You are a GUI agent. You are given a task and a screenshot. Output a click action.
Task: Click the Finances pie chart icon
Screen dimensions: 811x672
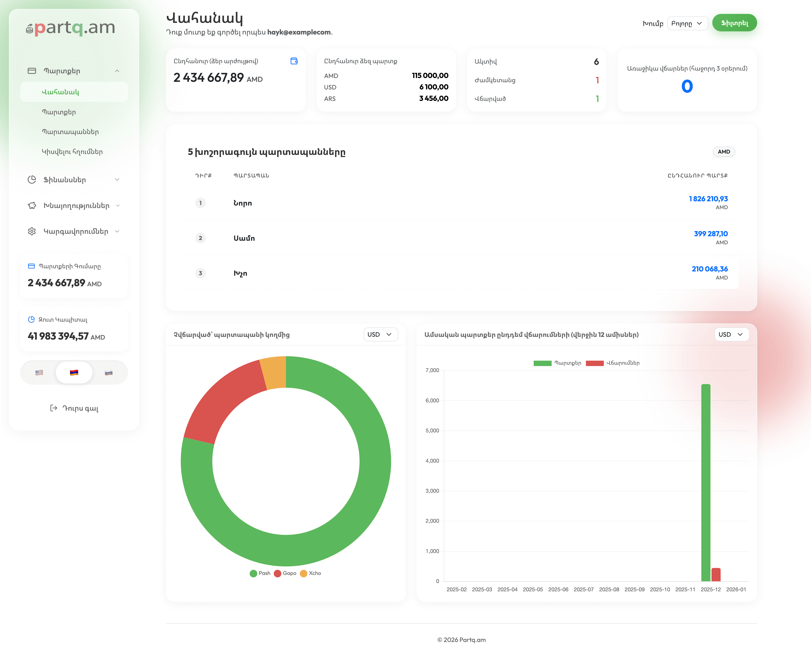pos(32,180)
